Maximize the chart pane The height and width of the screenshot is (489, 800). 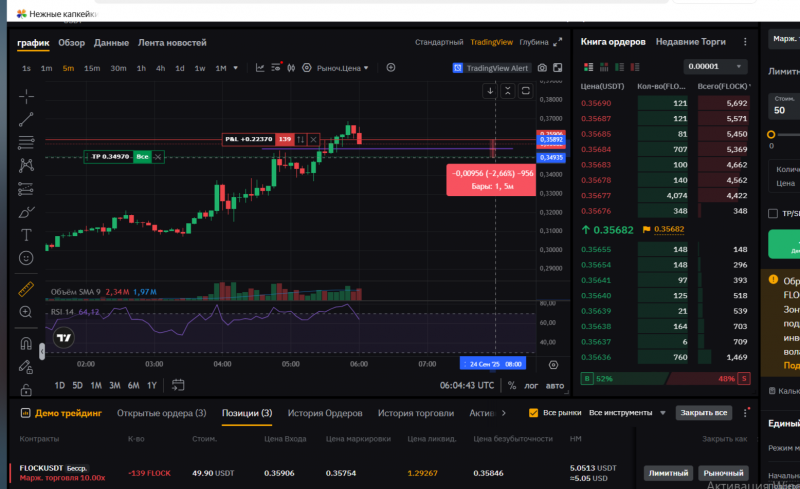(526, 91)
